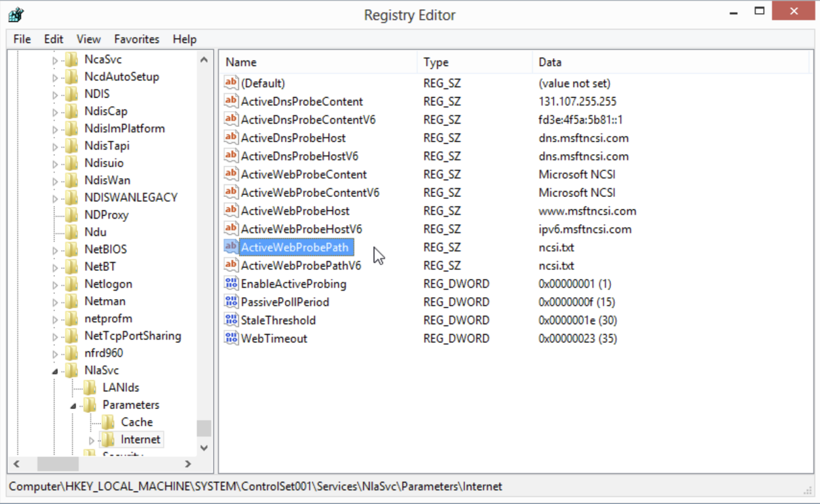Expand the NetBIOS key
Screen dimensions: 820x504
pos(56,249)
